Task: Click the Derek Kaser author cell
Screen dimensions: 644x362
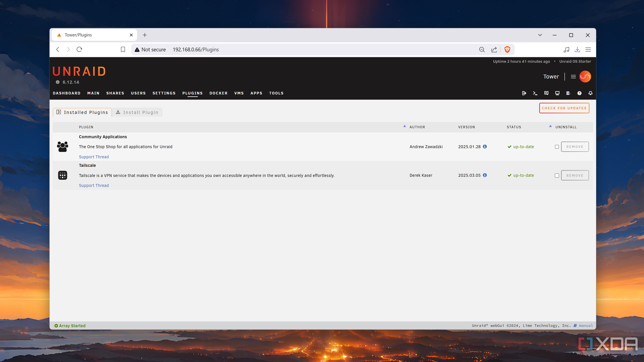Action: pos(421,175)
